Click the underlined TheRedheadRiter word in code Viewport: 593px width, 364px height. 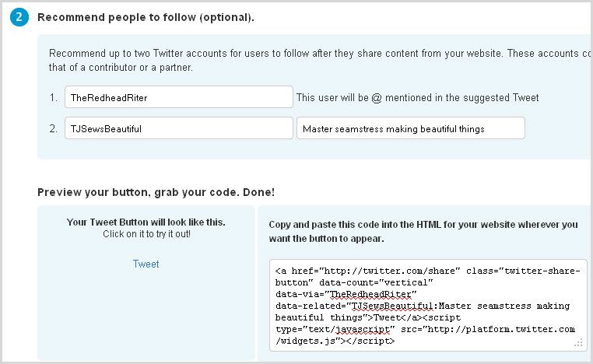click(373, 294)
